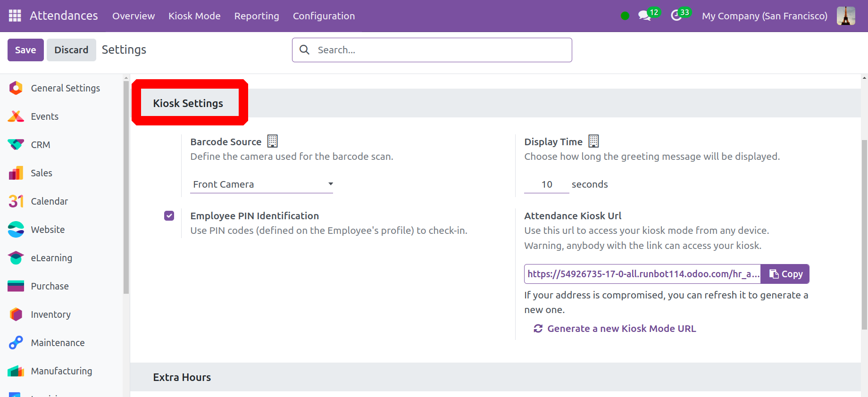Click the company icon beside Display Time

(593, 141)
